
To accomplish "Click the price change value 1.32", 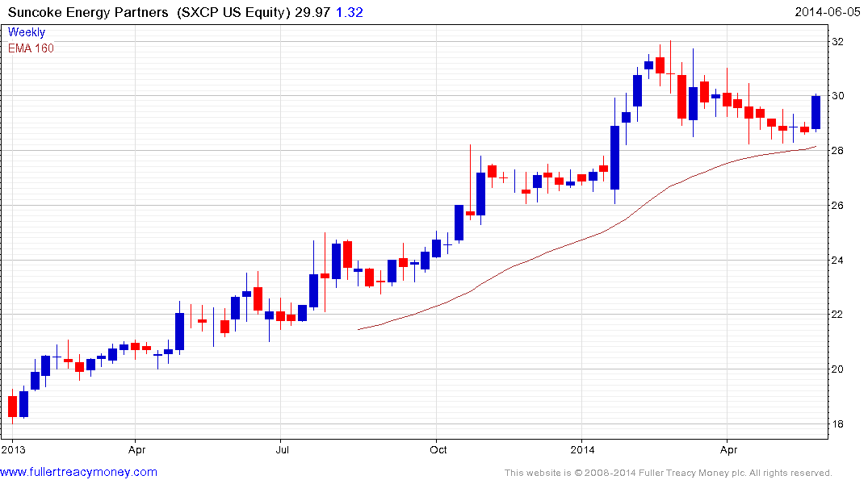I will pyautogui.click(x=350, y=12).
